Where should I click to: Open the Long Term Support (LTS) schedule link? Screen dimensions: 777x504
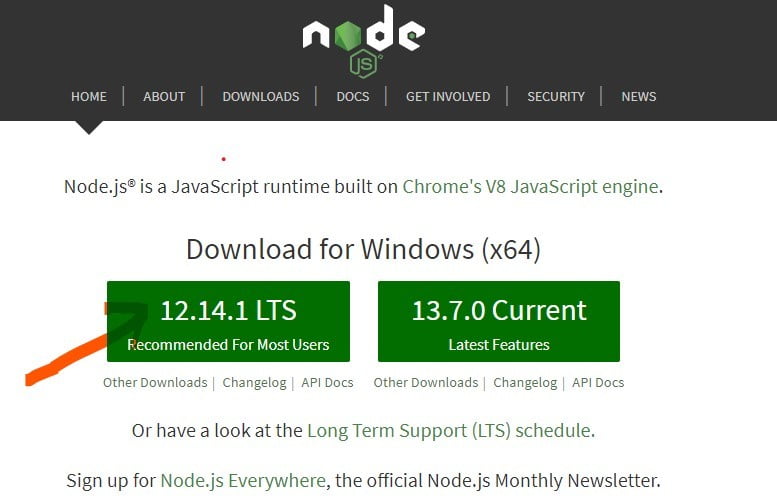click(450, 431)
